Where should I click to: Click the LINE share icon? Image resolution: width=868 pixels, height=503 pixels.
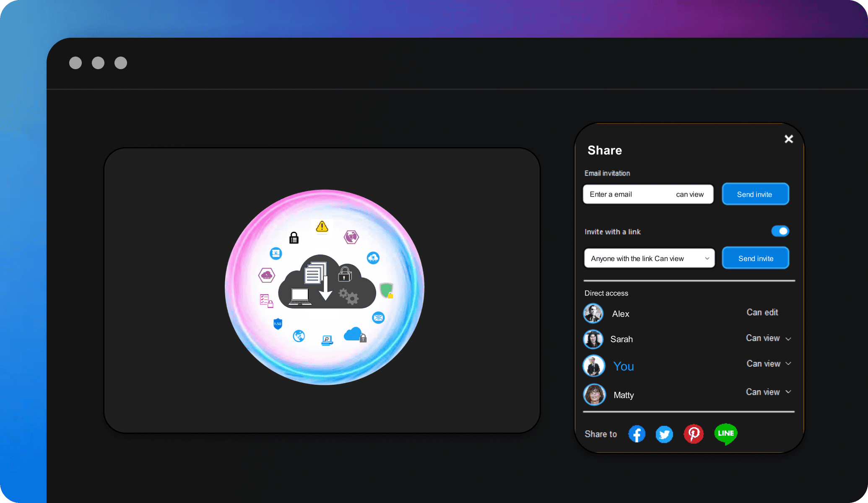click(x=725, y=433)
